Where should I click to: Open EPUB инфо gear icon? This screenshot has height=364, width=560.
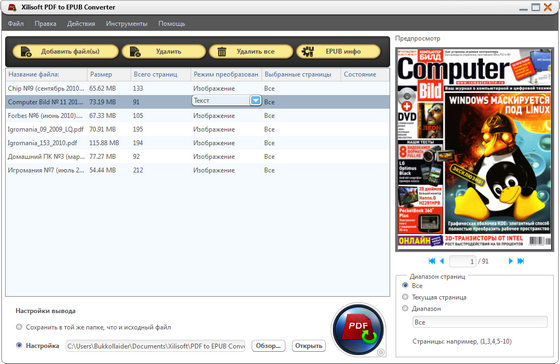point(308,51)
